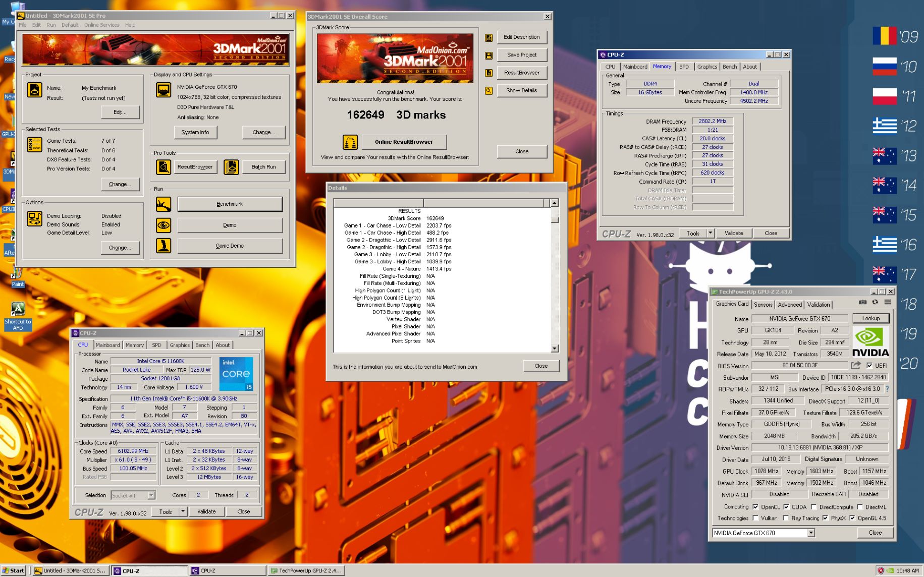Click the Bus Interface question mark icon
The height and width of the screenshot is (577, 924).
pos(887,389)
